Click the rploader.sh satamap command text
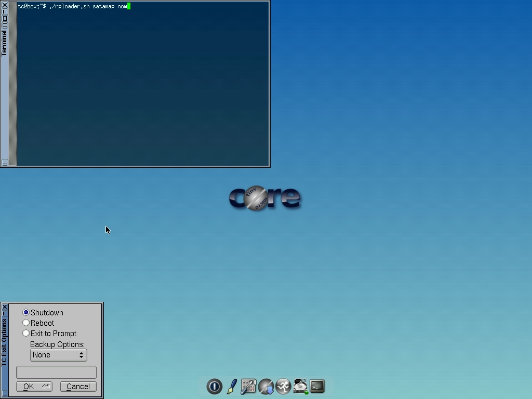This screenshot has height=399, width=532. click(x=88, y=6)
